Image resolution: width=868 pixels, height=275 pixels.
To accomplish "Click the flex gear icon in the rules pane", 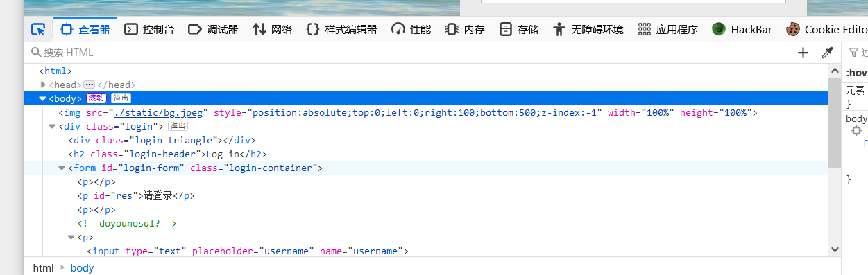I will (856, 131).
